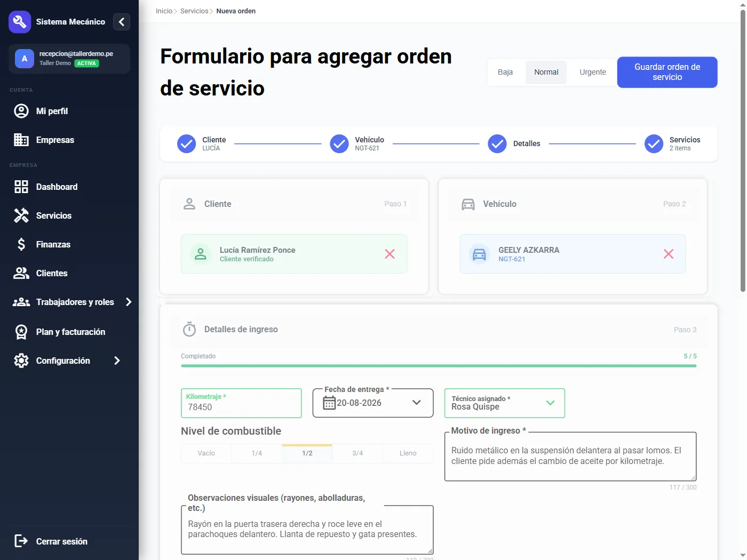The height and width of the screenshot is (560, 747).
Task: Click the Completado progress bar
Action: [x=439, y=366]
